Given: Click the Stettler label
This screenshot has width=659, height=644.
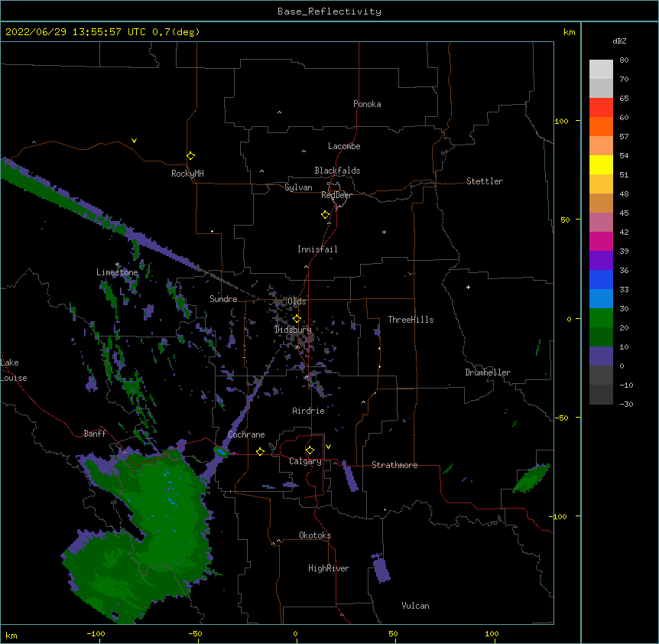Looking at the screenshot, I should tap(484, 181).
